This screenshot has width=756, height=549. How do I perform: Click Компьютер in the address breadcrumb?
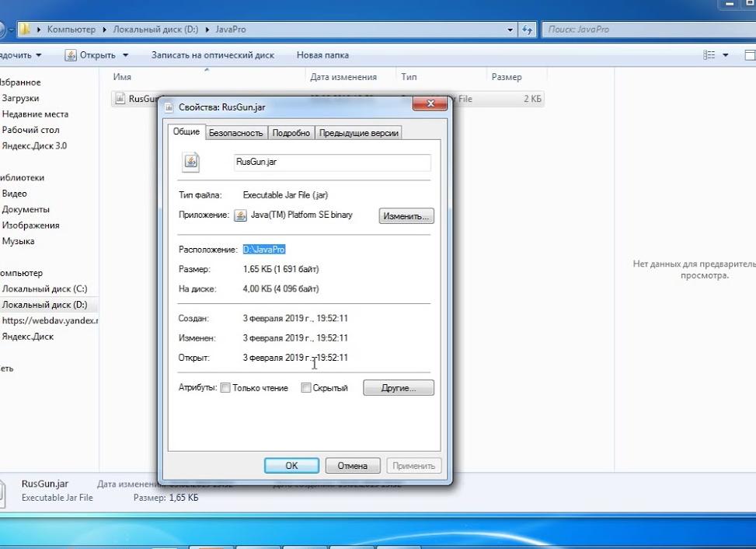click(x=71, y=30)
